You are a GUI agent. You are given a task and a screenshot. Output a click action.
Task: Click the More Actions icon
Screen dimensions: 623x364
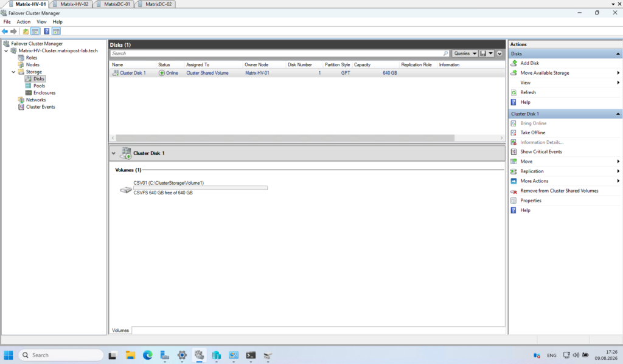point(513,181)
